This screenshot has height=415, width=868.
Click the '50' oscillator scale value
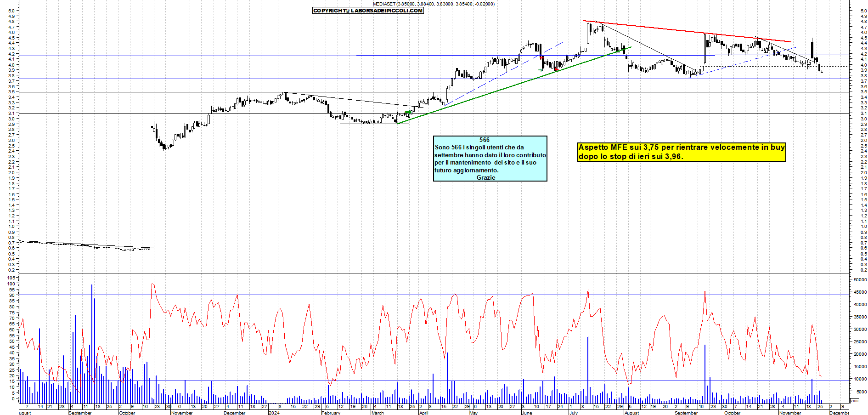point(12,342)
